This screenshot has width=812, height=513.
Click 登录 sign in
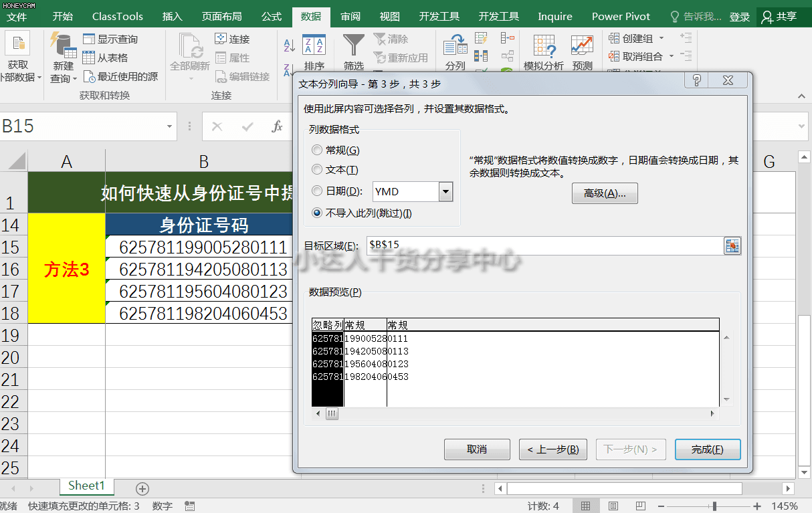point(740,17)
